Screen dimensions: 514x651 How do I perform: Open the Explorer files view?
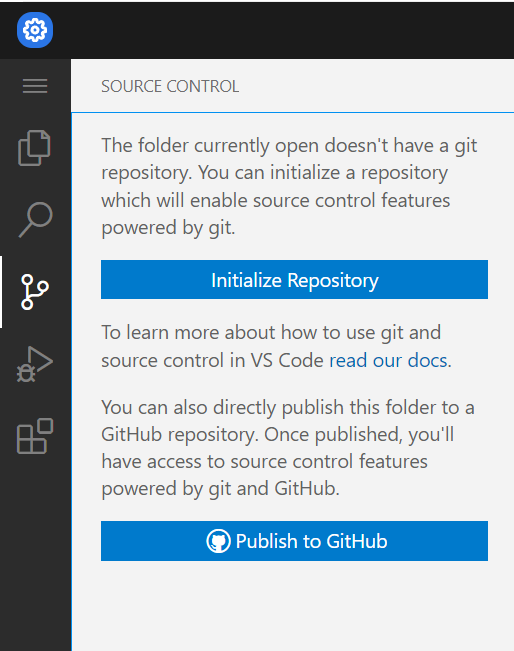pos(35,148)
